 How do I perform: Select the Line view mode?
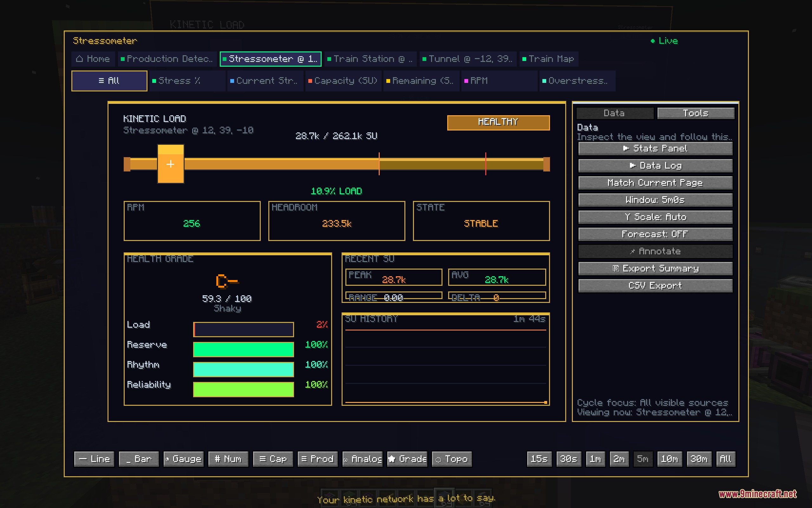coord(94,459)
